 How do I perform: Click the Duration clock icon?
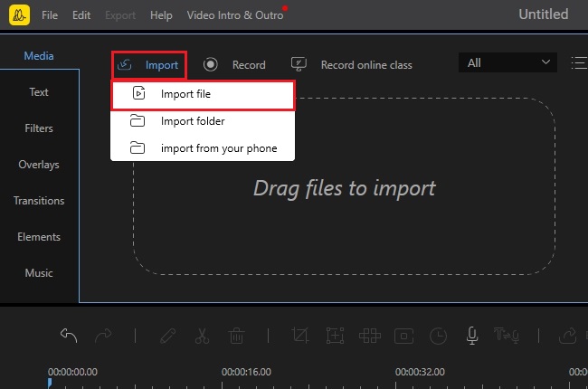click(438, 336)
